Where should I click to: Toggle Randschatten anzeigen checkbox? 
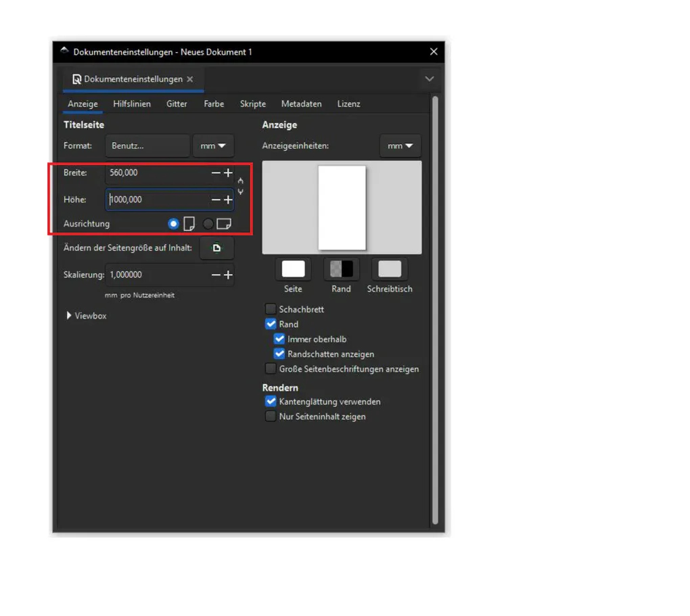279,354
